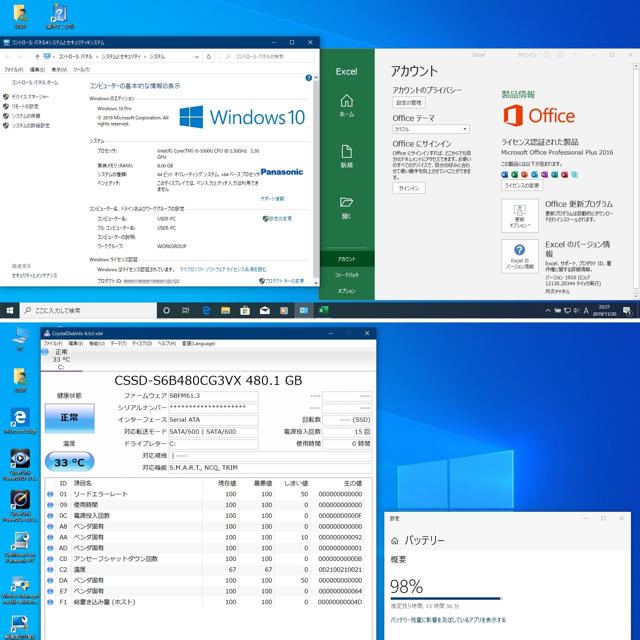Open File menu in Control Panel

13,70
